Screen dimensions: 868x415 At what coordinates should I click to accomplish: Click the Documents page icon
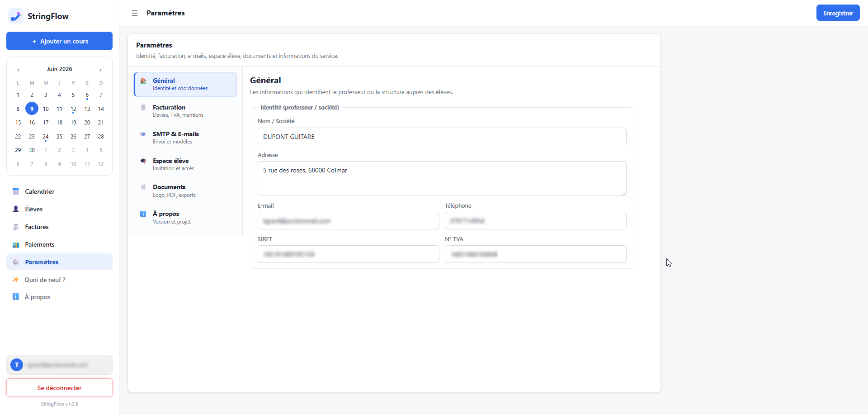[x=143, y=187]
